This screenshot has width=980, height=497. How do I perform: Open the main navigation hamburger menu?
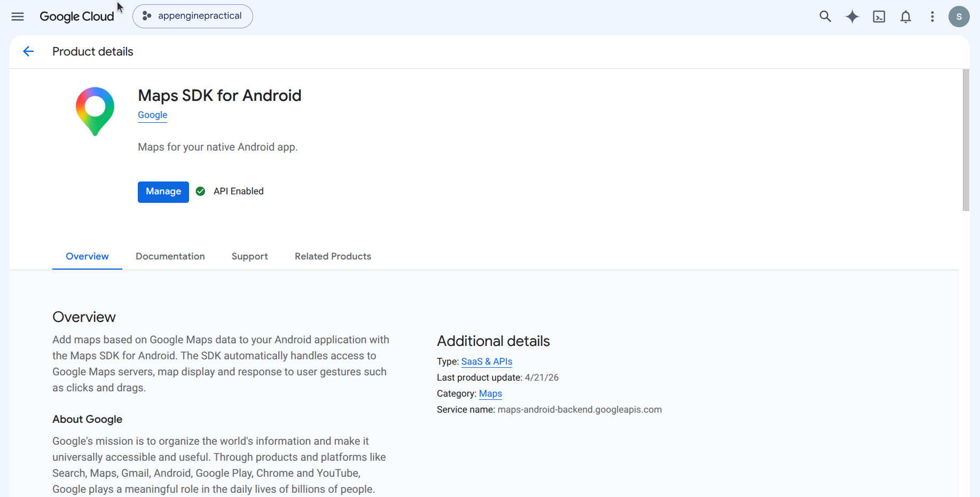pos(18,17)
